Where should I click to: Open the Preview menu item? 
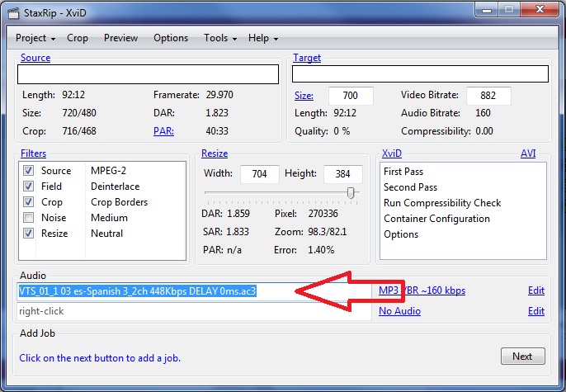121,38
